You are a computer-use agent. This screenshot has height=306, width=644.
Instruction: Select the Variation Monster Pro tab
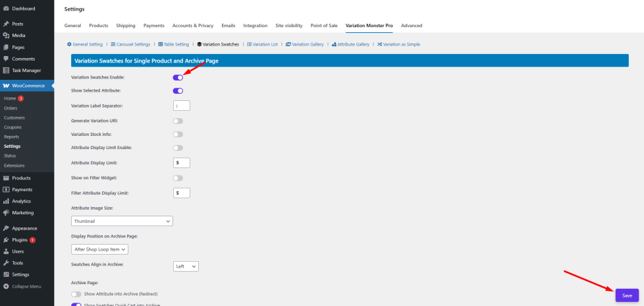click(x=369, y=26)
